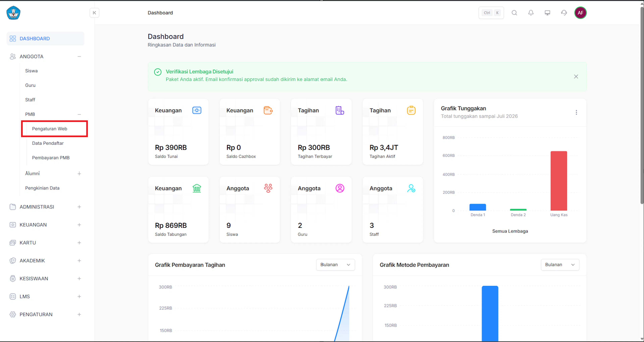Collapse the ANGGOTA menu with minus
Viewport: 644px width, 342px height.
[x=79, y=57]
